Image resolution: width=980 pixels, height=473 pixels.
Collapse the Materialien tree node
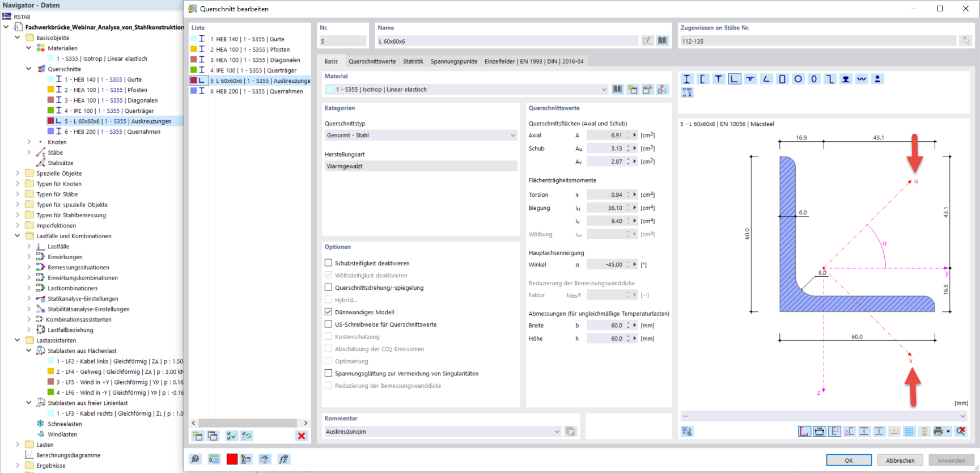pyautogui.click(x=29, y=48)
